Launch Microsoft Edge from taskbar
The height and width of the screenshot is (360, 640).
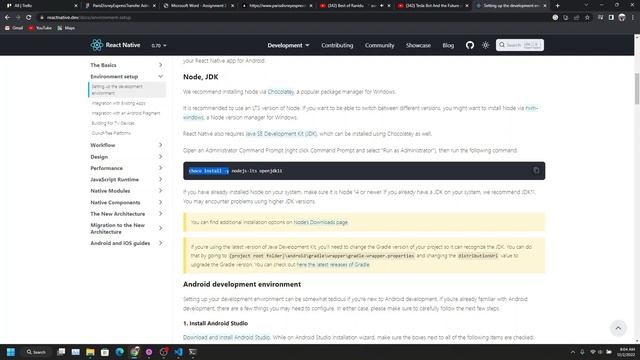click(x=120, y=352)
